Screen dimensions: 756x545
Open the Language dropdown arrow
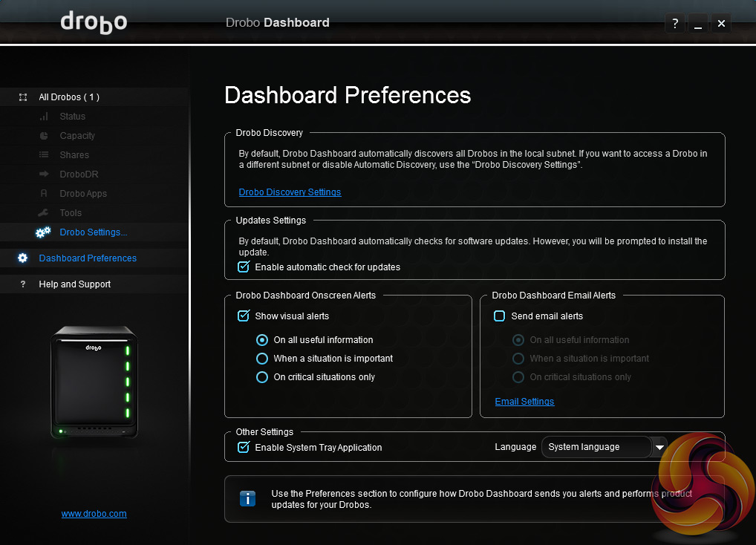coord(659,447)
